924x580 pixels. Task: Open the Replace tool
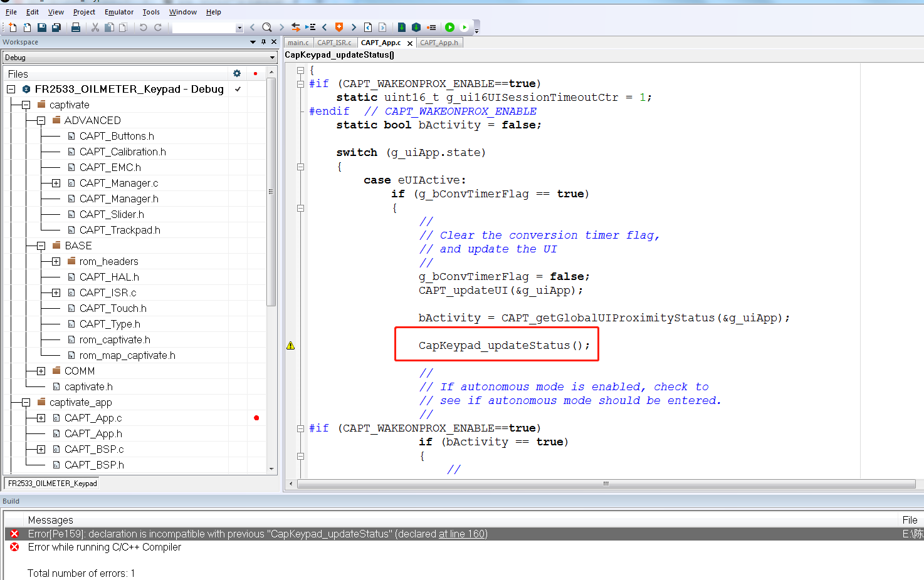(x=296, y=27)
